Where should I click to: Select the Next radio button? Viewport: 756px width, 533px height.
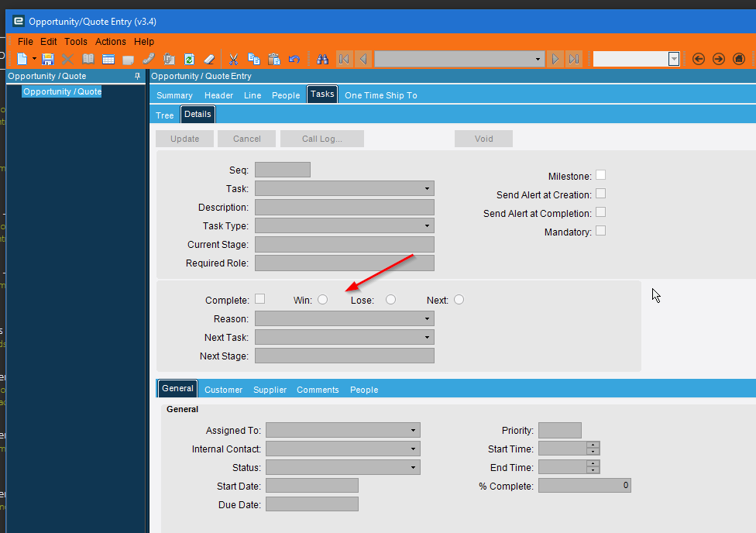tap(459, 300)
